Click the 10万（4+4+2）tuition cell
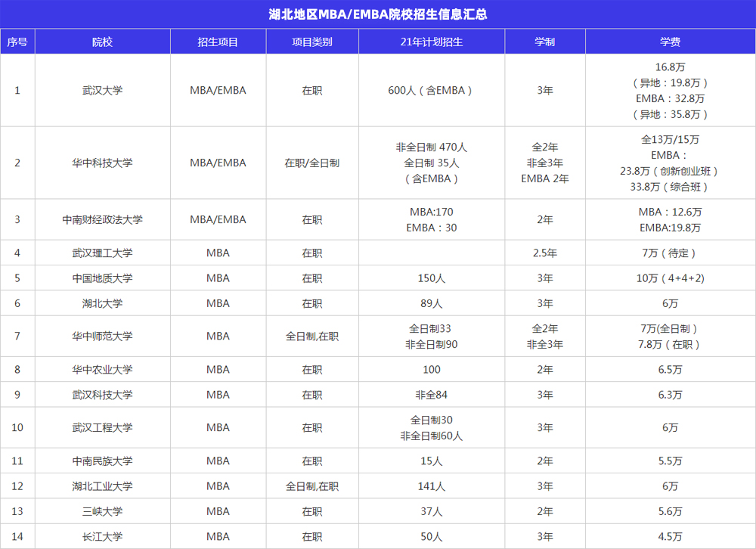Screen dimensions: 756x549 (670, 278)
